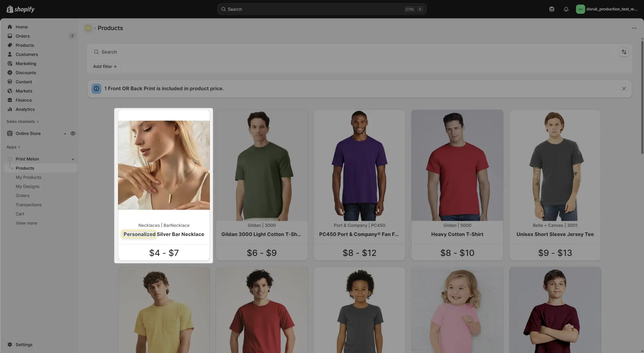Click the Markets globe icon
The height and width of the screenshot is (353, 644).
10,91
